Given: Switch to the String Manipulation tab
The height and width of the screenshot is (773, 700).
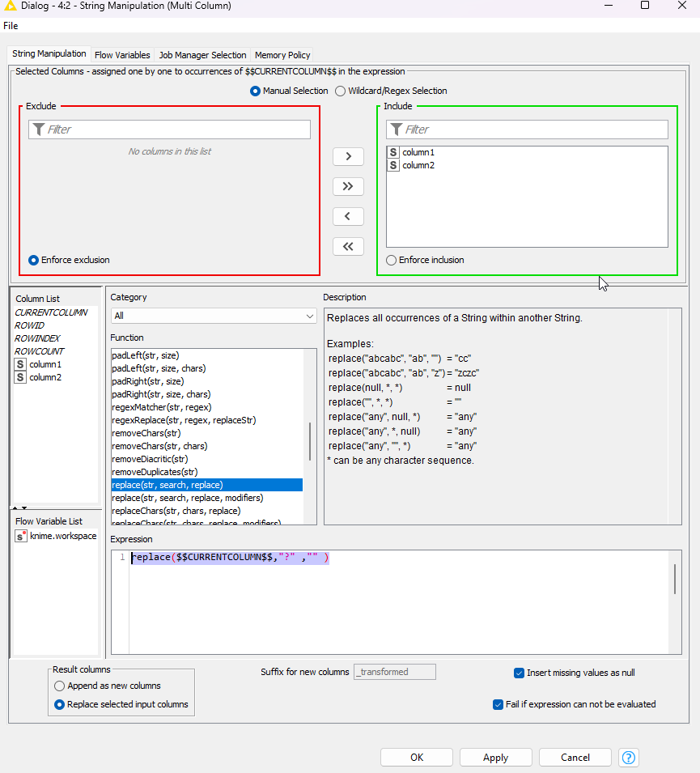Looking at the screenshot, I should tap(49, 53).
